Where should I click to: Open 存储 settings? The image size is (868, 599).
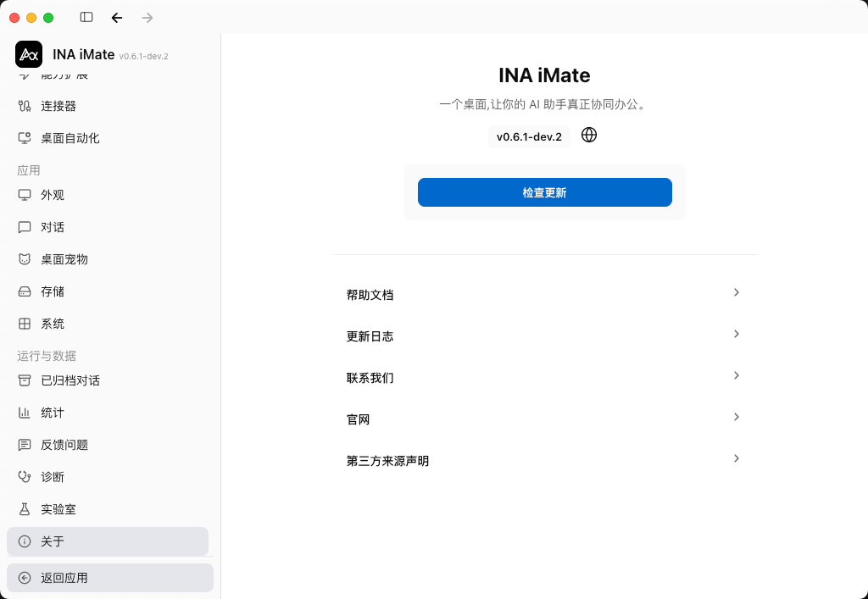click(x=108, y=291)
